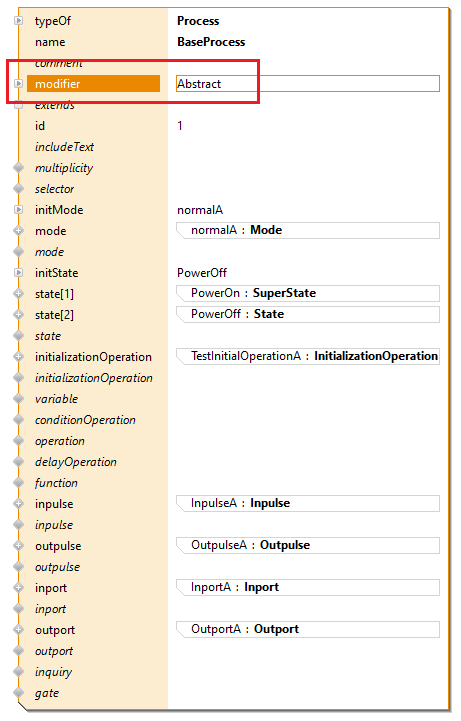Click the diamond icon beside gate
Viewport: 461px width, 721px height.
click(x=18, y=692)
